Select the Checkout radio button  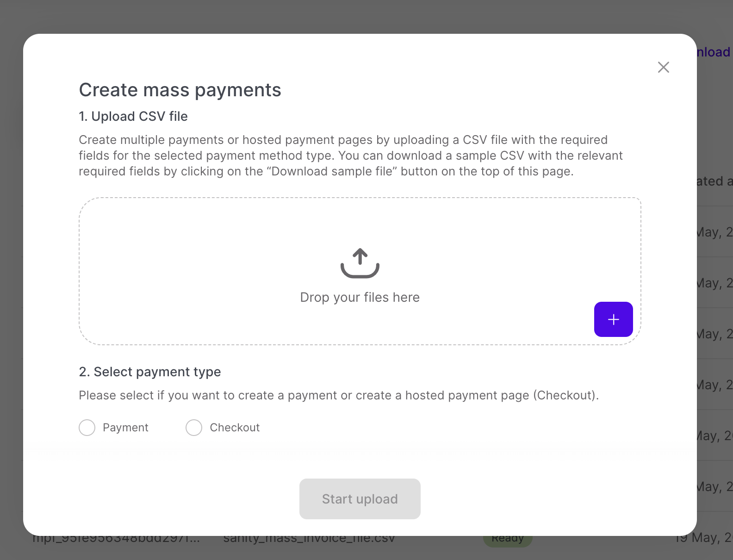(x=194, y=428)
